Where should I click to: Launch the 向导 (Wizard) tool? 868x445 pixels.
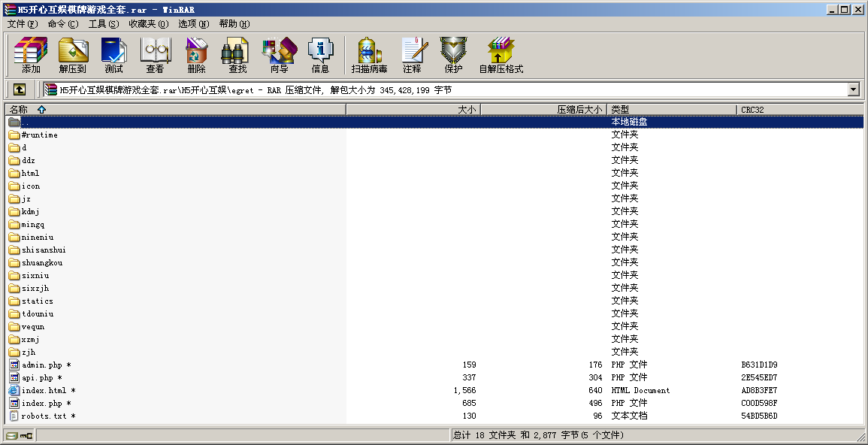[x=279, y=56]
